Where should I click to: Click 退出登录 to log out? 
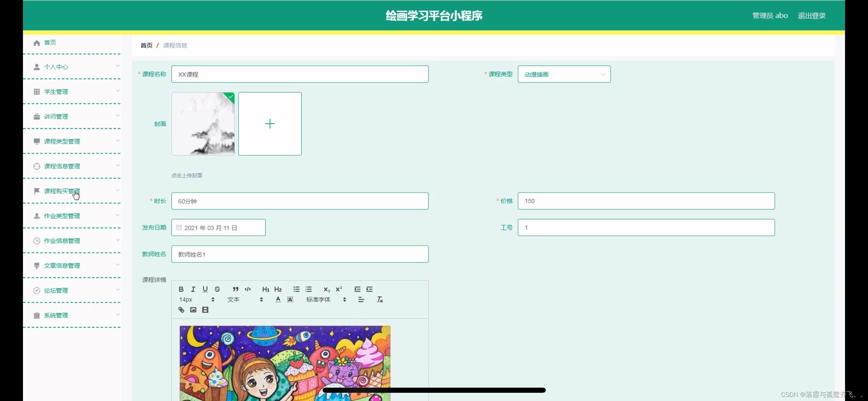pyautogui.click(x=811, y=15)
